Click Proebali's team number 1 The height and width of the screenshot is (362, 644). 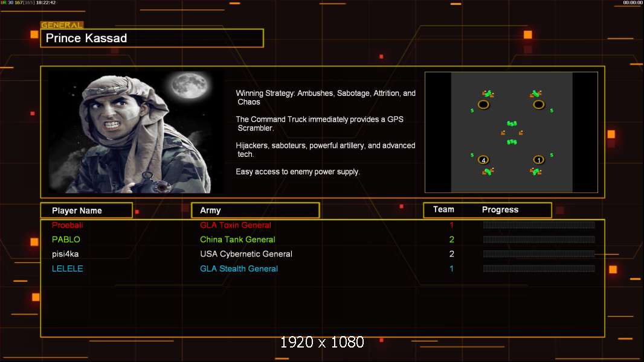451,225
